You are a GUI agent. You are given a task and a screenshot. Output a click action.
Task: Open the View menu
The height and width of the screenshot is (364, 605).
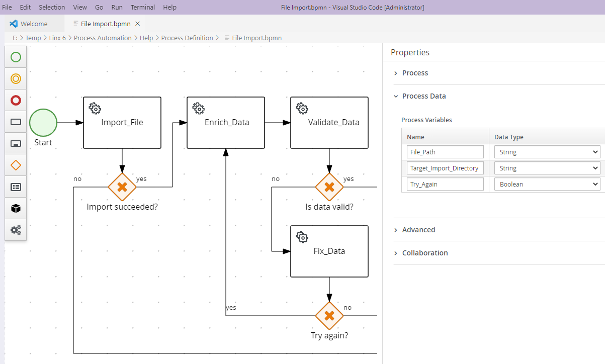pos(80,7)
